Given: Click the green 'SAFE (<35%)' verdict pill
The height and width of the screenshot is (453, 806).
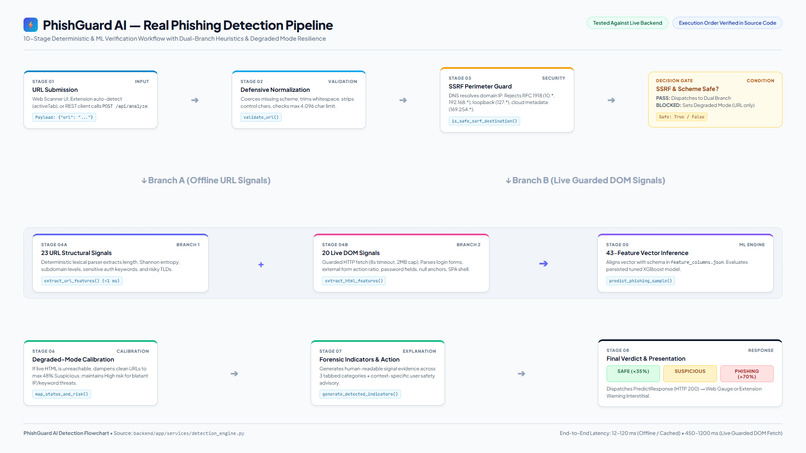Looking at the screenshot, I should [633, 373].
